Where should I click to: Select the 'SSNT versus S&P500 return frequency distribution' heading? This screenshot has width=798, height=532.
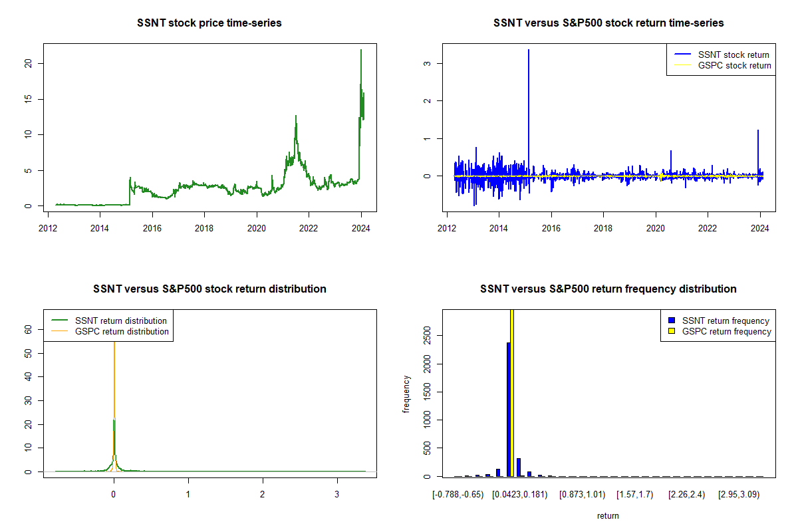coord(608,289)
